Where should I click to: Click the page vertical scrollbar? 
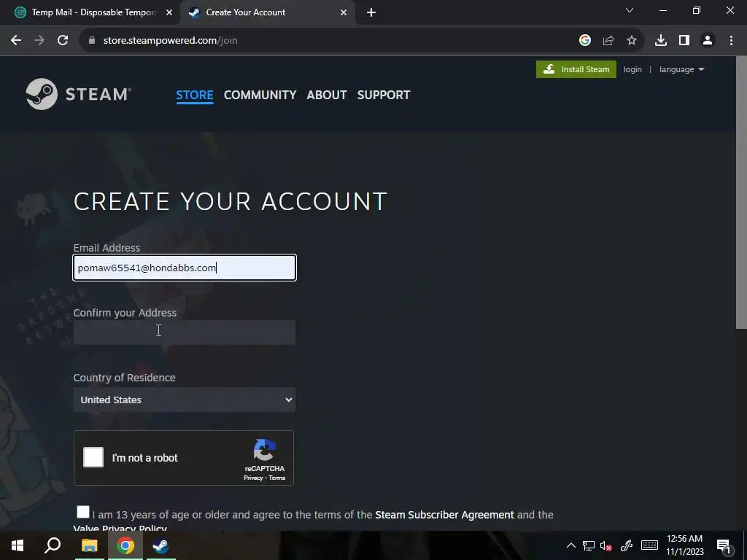[x=741, y=192]
